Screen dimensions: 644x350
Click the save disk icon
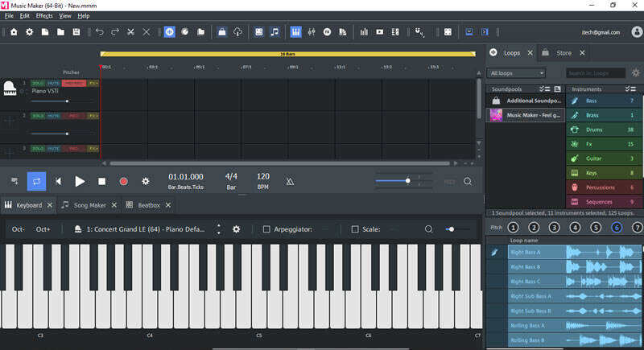tap(76, 32)
